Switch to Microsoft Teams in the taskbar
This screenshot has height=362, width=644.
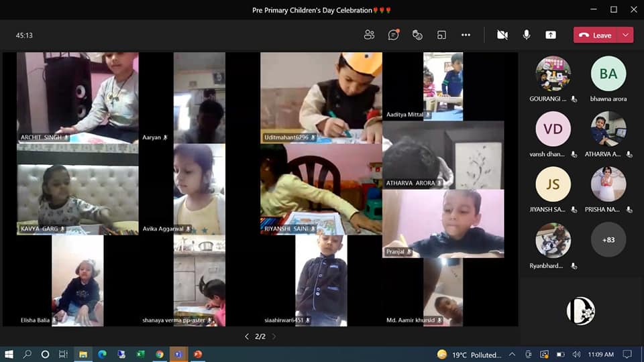178,354
